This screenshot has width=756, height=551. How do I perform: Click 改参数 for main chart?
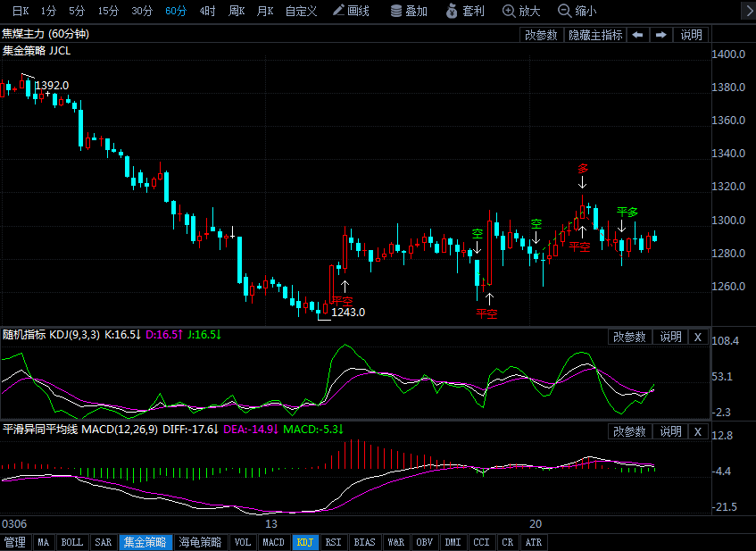coord(541,35)
